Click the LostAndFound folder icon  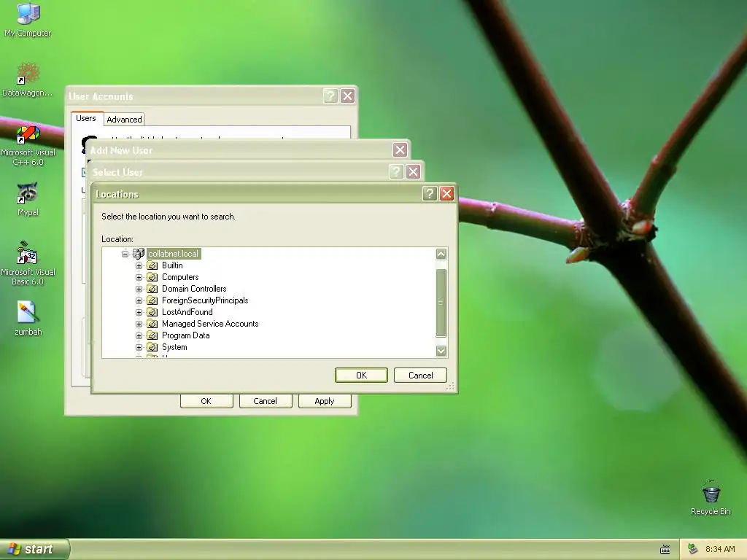pos(152,312)
